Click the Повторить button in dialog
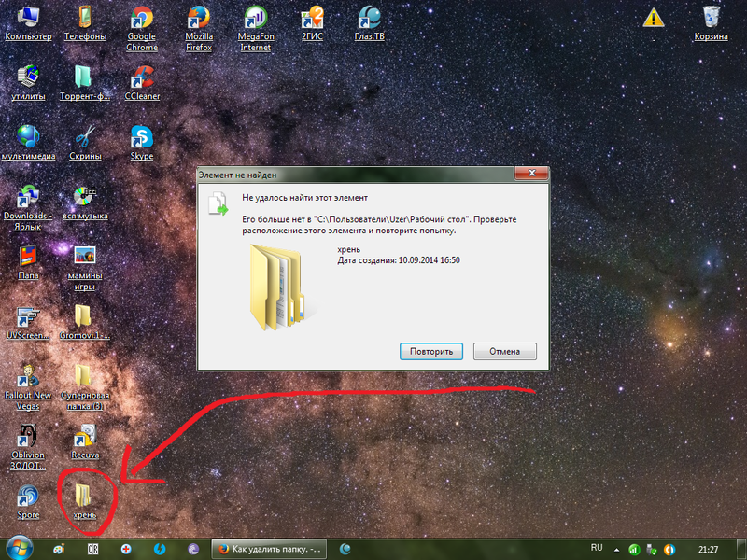Viewport: 747px width, 560px height. click(431, 352)
